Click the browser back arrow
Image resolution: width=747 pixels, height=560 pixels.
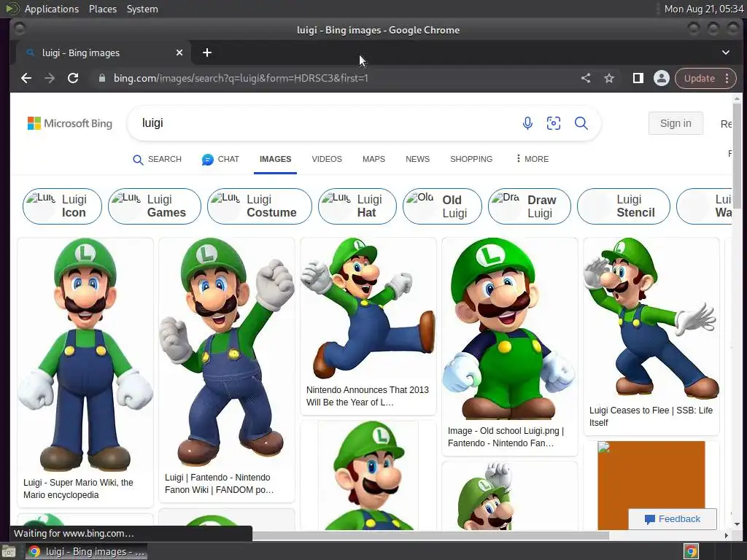point(26,78)
